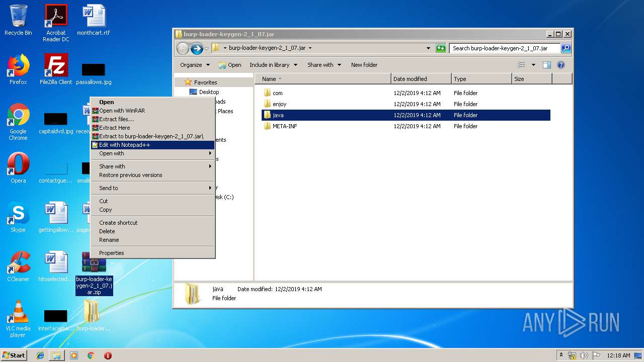Launch Skype desktop shortcut
The width and height of the screenshot is (644, 362).
(18, 217)
